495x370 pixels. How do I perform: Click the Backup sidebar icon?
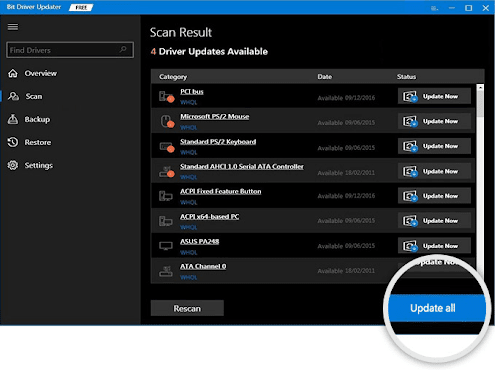(13, 119)
